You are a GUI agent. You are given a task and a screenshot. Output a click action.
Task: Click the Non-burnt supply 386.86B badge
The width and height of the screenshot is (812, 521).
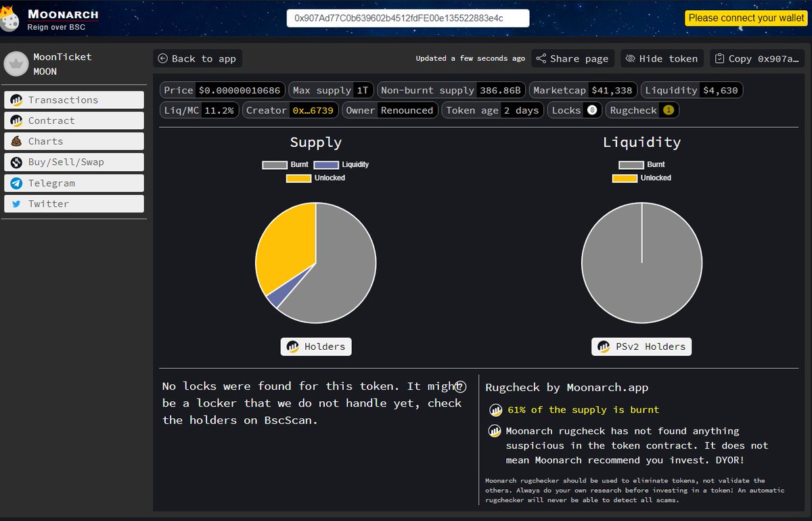(x=451, y=90)
